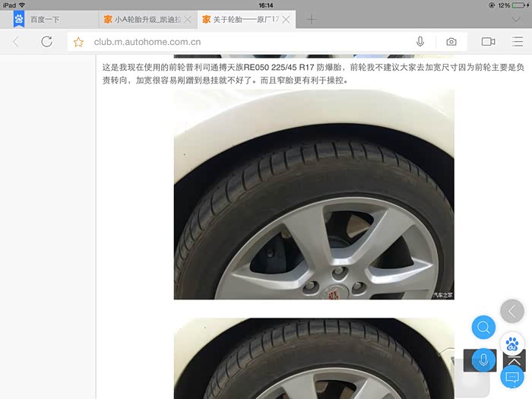The width and height of the screenshot is (532, 399).
Task: Tap the microphone in the address bar
Action: [420, 42]
